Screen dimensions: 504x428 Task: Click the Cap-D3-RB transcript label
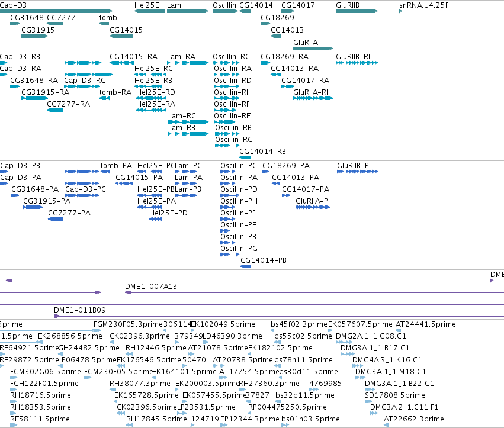(x=20, y=57)
